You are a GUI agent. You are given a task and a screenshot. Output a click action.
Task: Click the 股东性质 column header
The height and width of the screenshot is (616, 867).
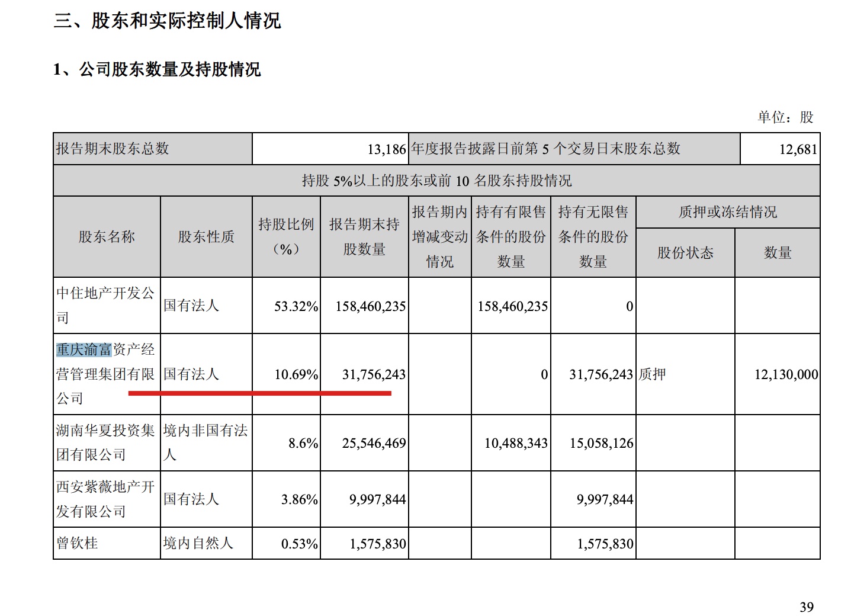(206, 237)
